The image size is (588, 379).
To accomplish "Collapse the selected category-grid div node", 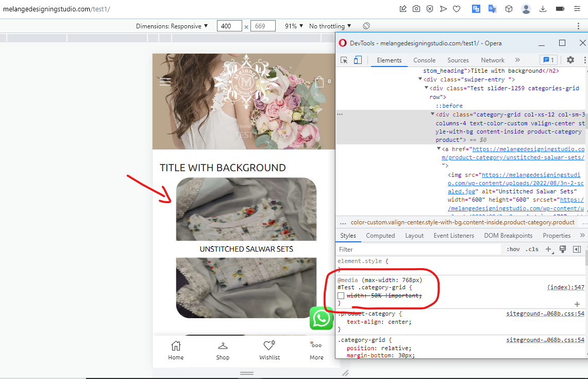I will tap(432, 114).
